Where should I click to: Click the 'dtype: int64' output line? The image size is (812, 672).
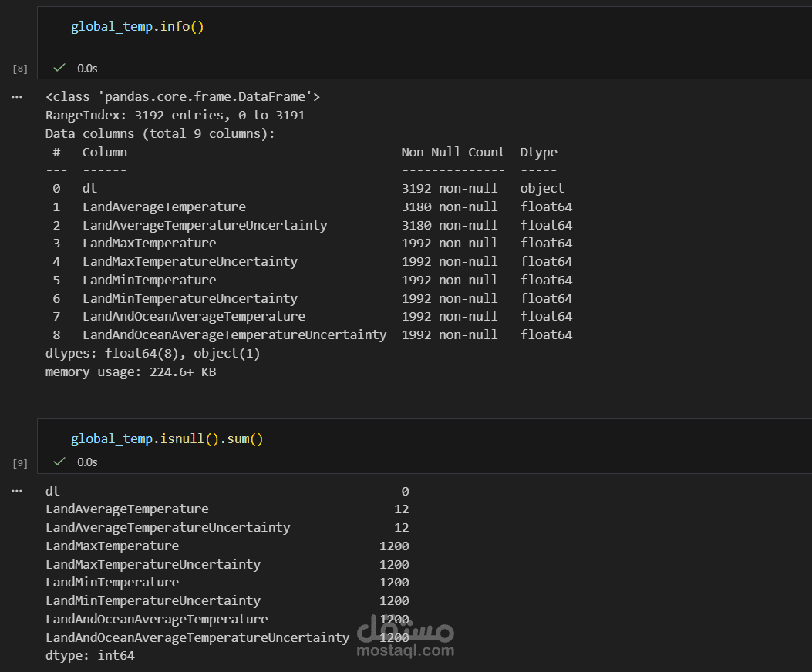coord(89,656)
